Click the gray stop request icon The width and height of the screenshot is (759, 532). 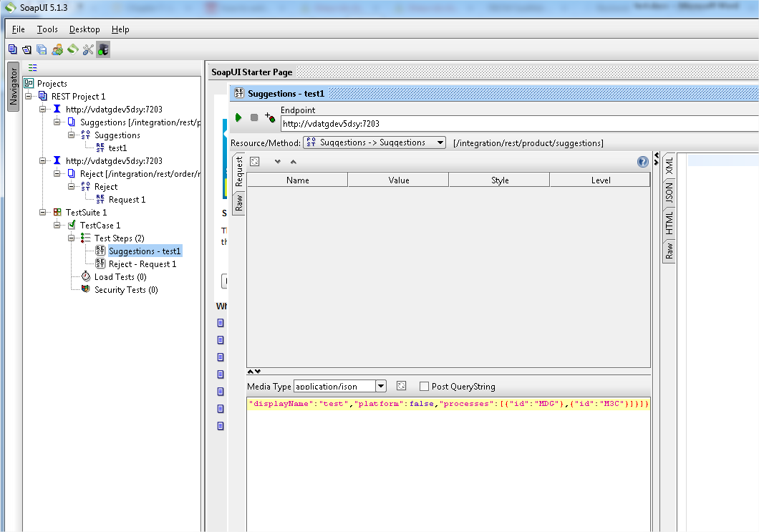tap(254, 117)
